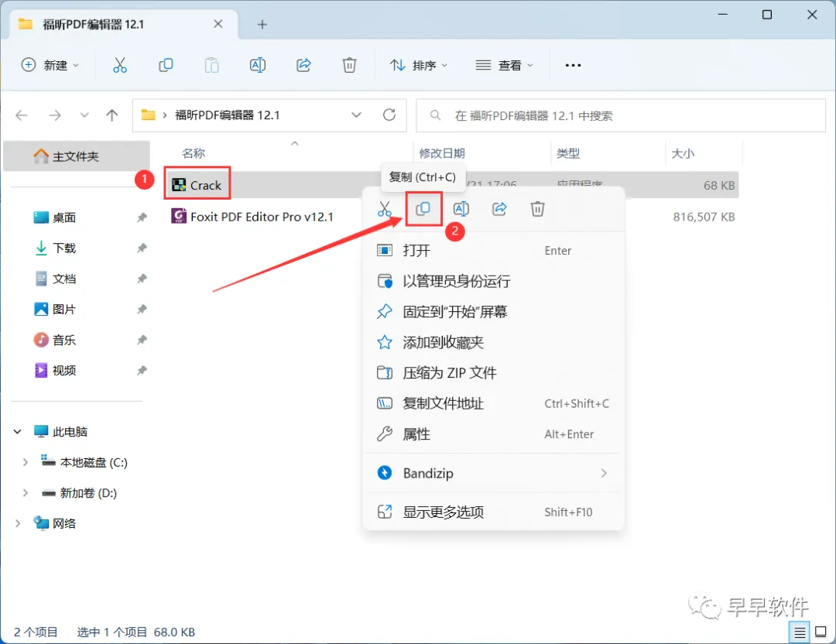This screenshot has height=644, width=836.
Task: Click Share icon in the context menu
Action: pyautogui.click(x=499, y=209)
